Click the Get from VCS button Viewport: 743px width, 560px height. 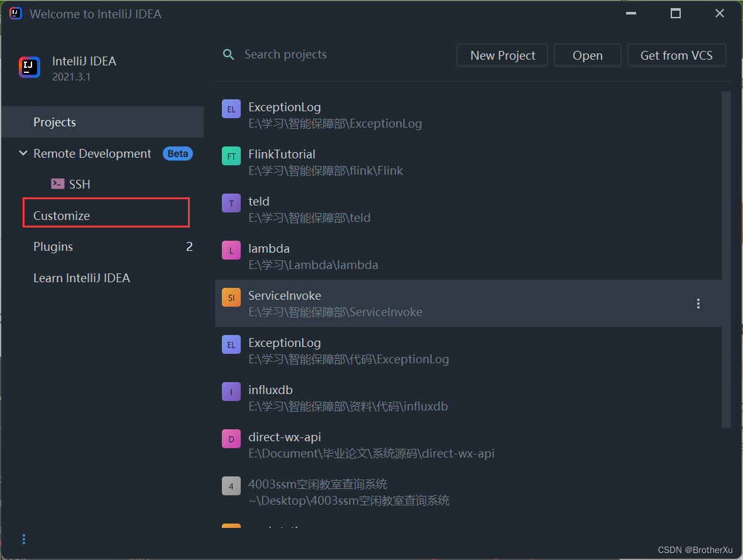(676, 55)
